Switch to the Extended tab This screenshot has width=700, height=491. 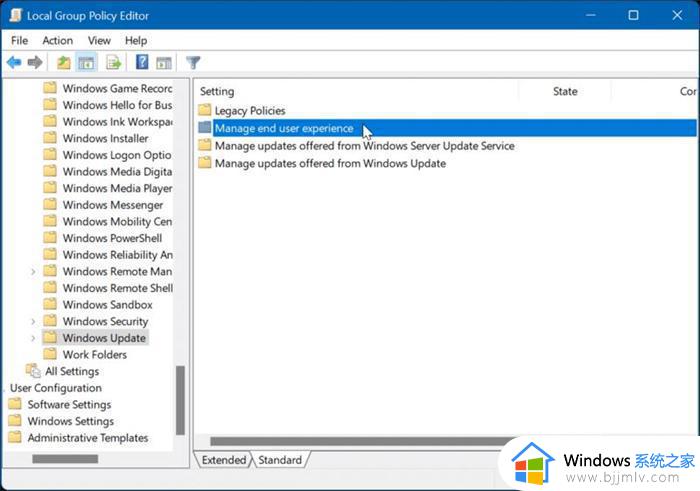(x=224, y=460)
